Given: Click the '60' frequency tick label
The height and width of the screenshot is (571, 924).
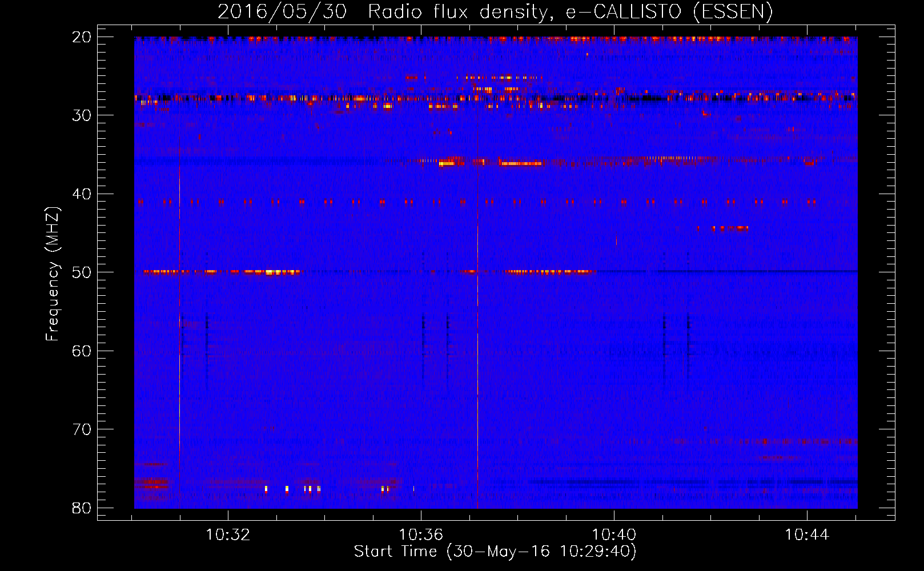Looking at the screenshot, I should point(82,351).
